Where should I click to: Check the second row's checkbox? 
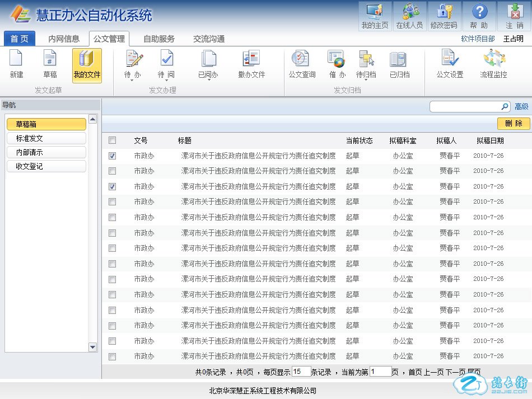pyautogui.click(x=112, y=171)
